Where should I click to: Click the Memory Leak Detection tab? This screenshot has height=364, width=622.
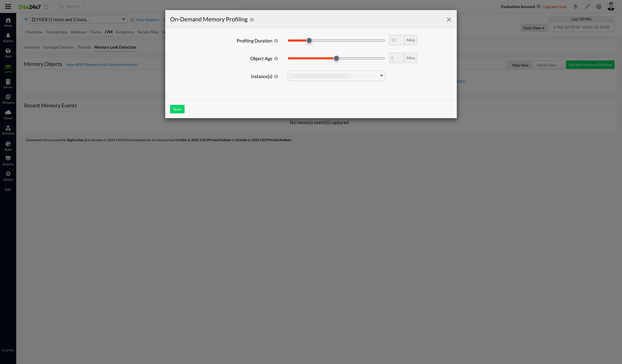point(115,47)
